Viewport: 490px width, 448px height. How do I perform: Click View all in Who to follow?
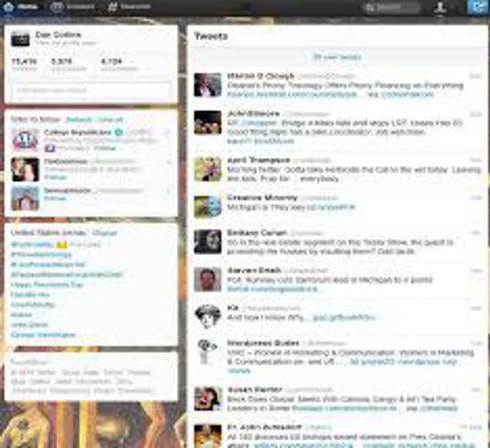click(110, 120)
